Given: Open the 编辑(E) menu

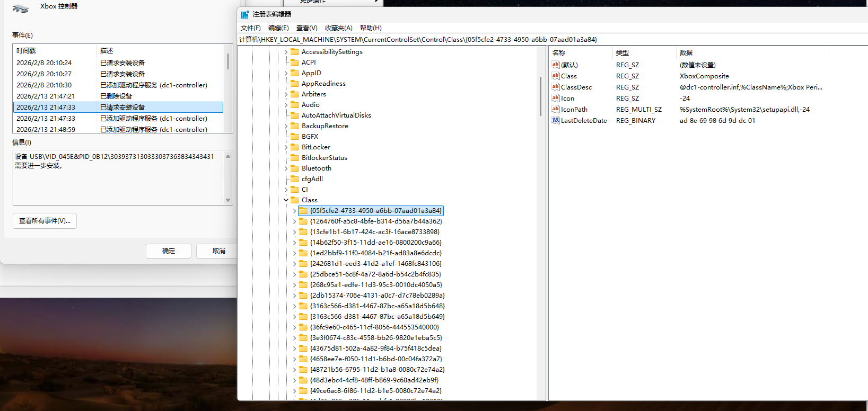Looking at the screenshot, I should 278,28.
